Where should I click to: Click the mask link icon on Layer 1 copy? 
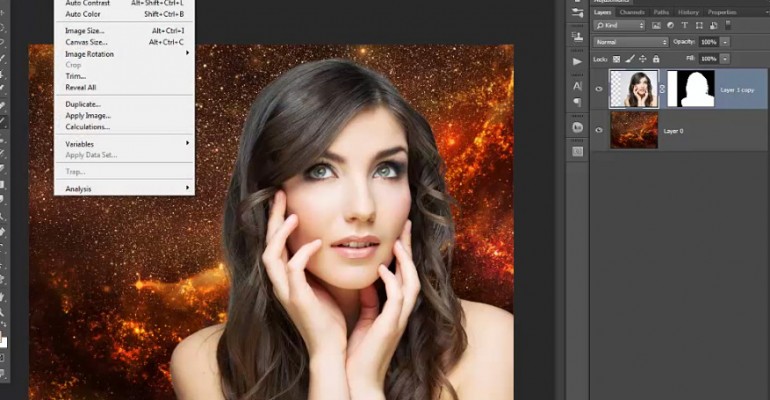662,89
